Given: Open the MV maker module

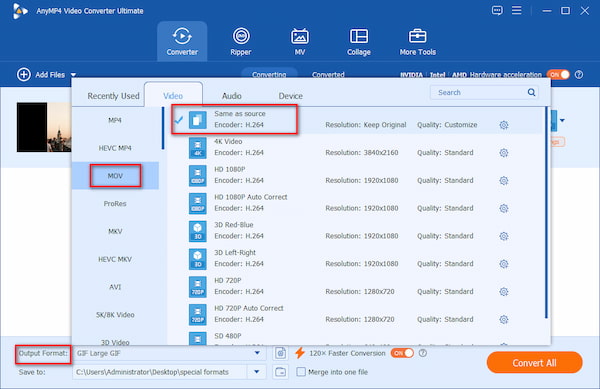Looking at the screenshot, I should click(300, 41).
